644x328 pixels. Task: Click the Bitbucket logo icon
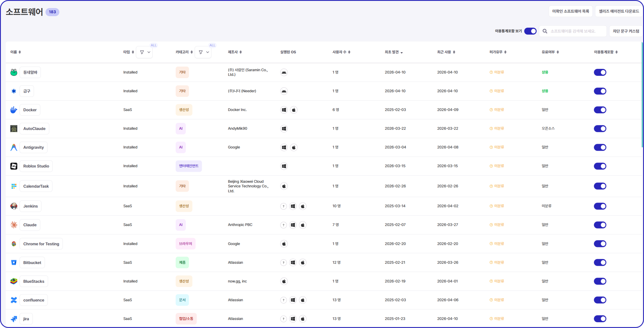pyautogui.click(x=14, y=263)
